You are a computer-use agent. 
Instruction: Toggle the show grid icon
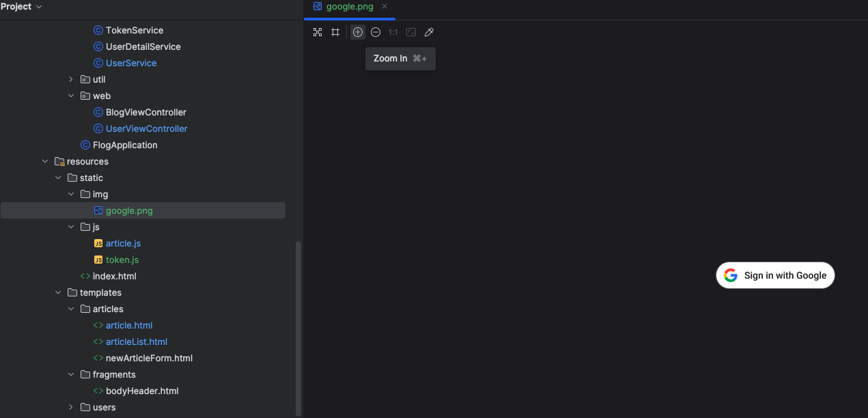[x=335, y=32]
